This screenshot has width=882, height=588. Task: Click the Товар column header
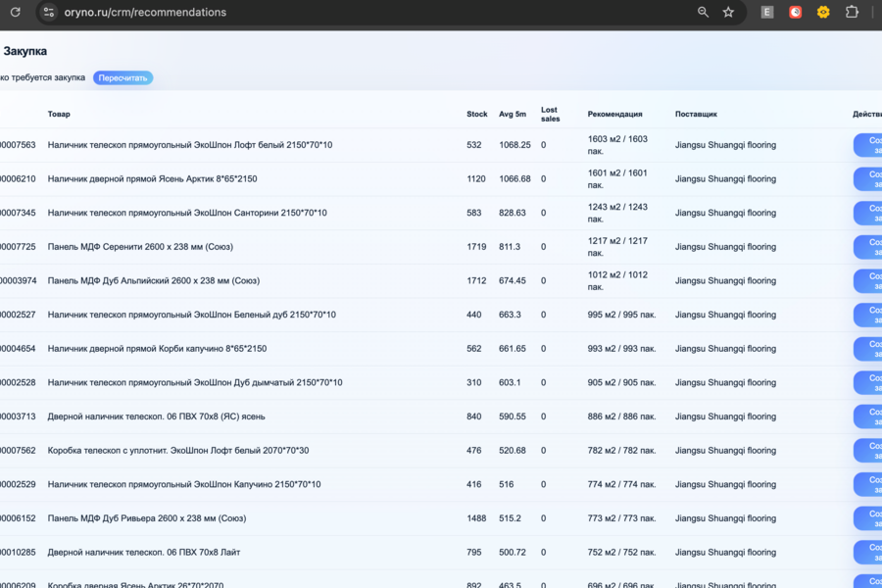pos(59,115)
